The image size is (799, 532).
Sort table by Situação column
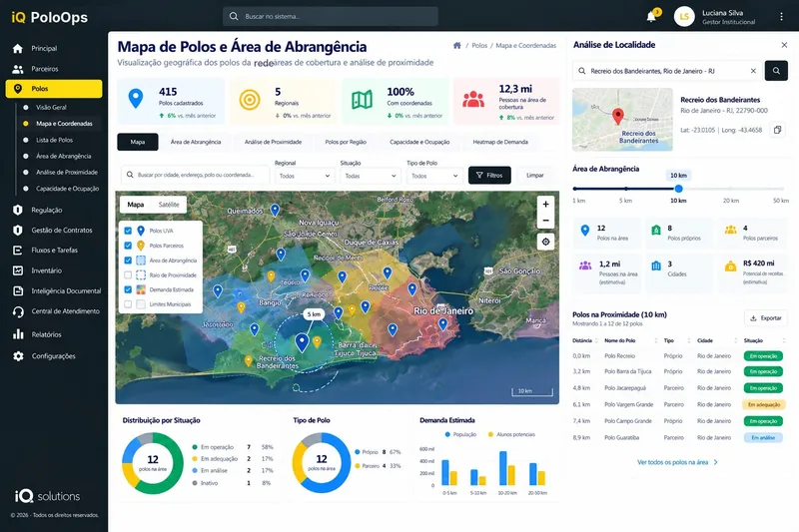[764, 340]
